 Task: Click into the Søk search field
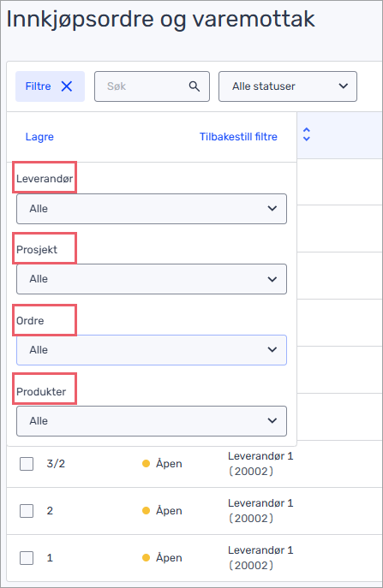pyautogui.click(x=152, y=86)
